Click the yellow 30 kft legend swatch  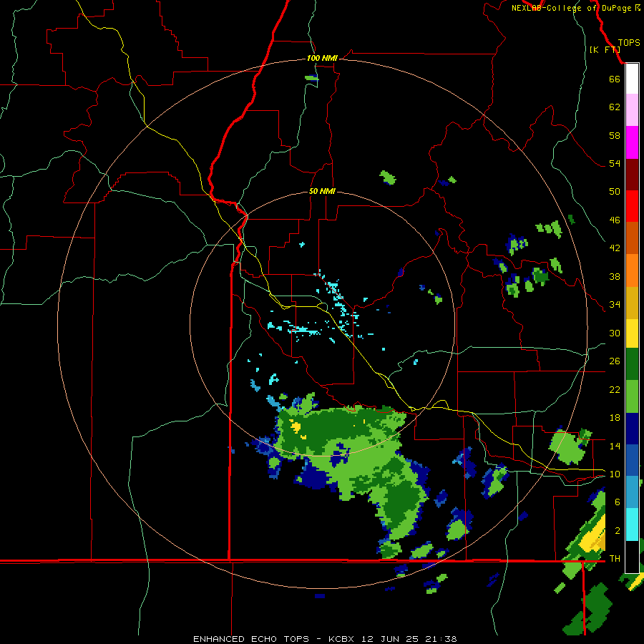(632, 333)
